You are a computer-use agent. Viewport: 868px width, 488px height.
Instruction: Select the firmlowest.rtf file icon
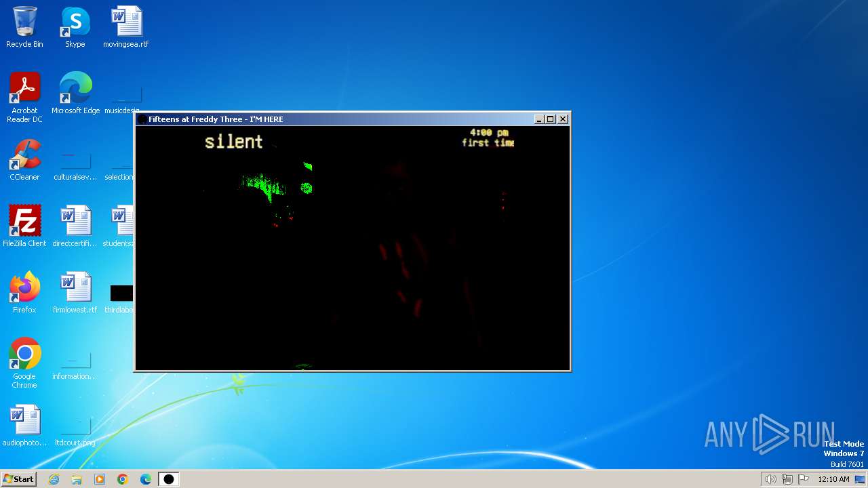tap(75, 293)
